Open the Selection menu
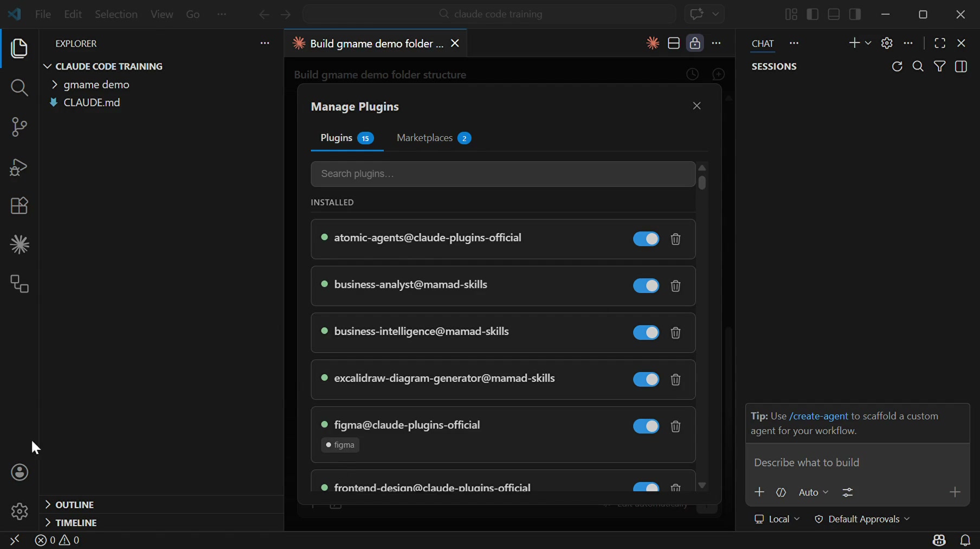Viewport: 980px width, 549px height. 116,14
